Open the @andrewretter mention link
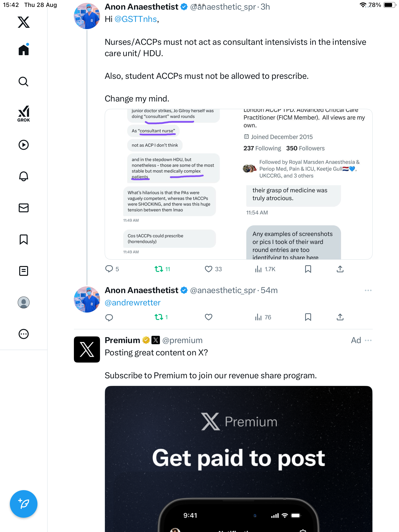The image size is (399, 532). (x=133, y=302)
